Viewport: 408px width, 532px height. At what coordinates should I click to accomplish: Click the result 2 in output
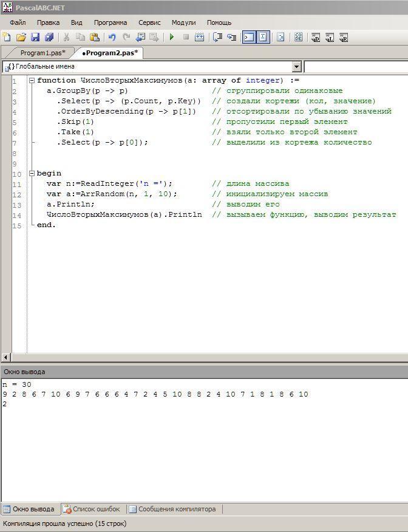tap(4, 404)
